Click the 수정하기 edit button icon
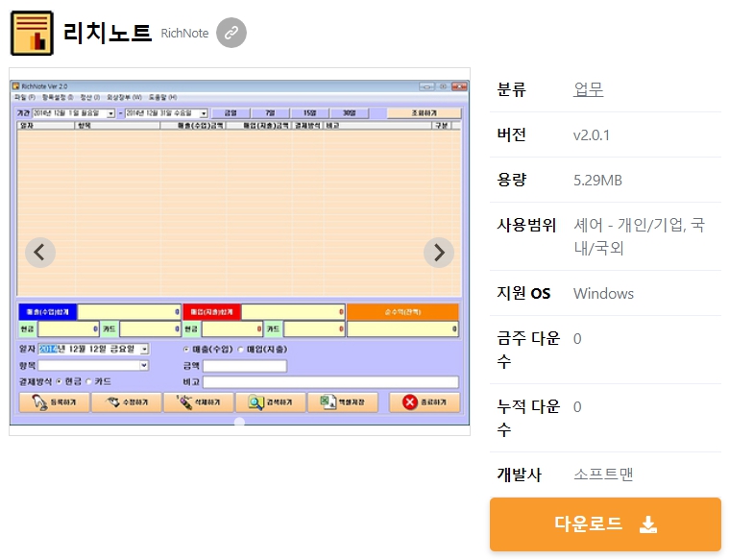This screenshot has width=729, height=560. pos(127,402)
